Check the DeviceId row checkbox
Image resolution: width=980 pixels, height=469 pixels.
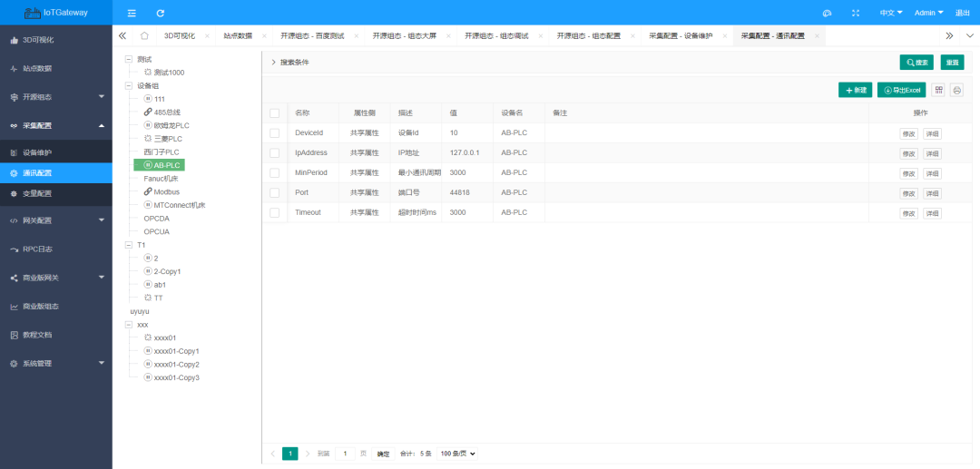tap(275, 132)
